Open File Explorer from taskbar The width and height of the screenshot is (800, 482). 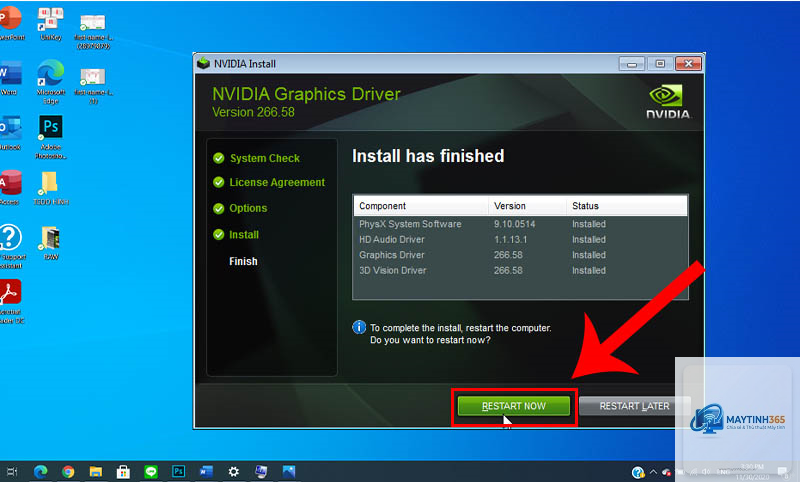(x=96, y=472)
